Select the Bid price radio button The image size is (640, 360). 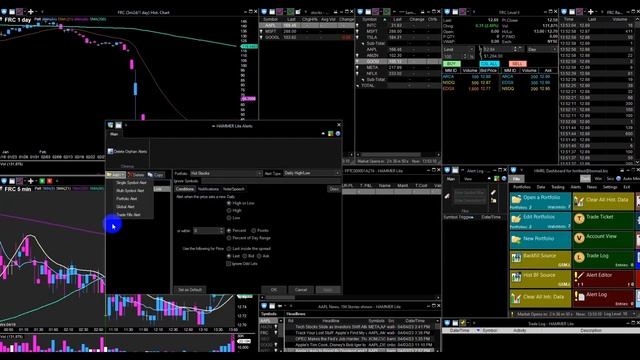click(244, 256)
